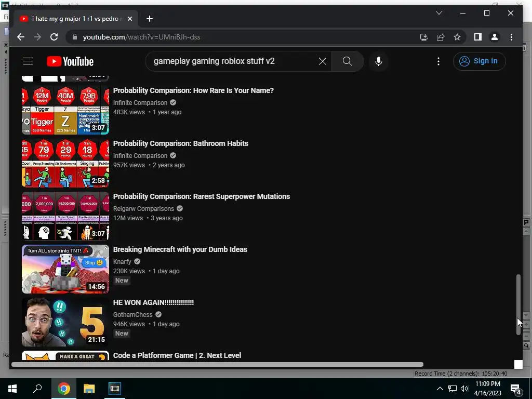Open Reigarw Comparisons channel

tap(143, 209)
